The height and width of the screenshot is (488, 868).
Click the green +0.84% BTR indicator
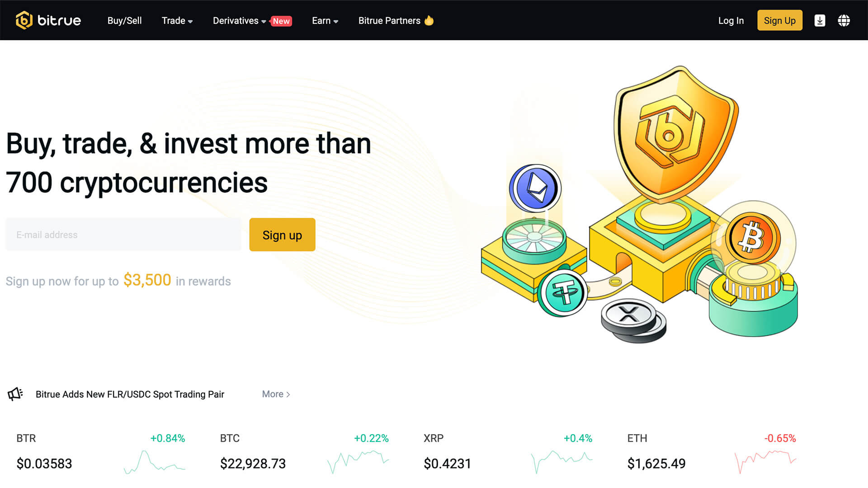pos(168,438)
